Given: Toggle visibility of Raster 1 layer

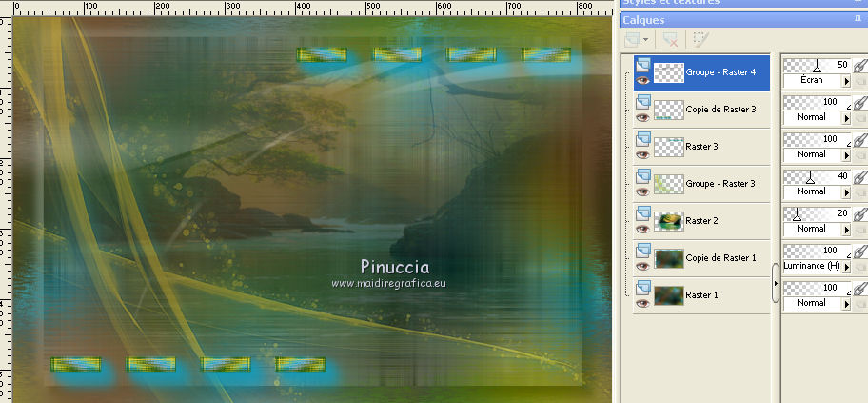Looking at the screenshot, I should point(642,303).
